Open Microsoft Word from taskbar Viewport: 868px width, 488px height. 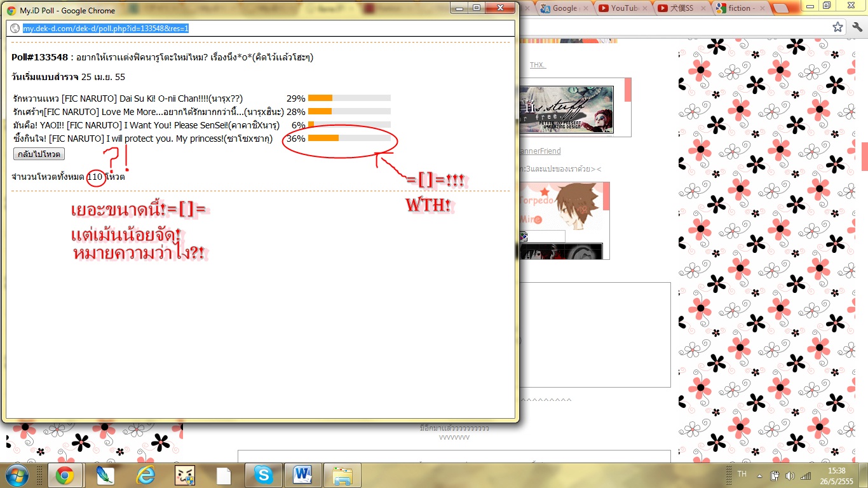(x=303, y=475)
